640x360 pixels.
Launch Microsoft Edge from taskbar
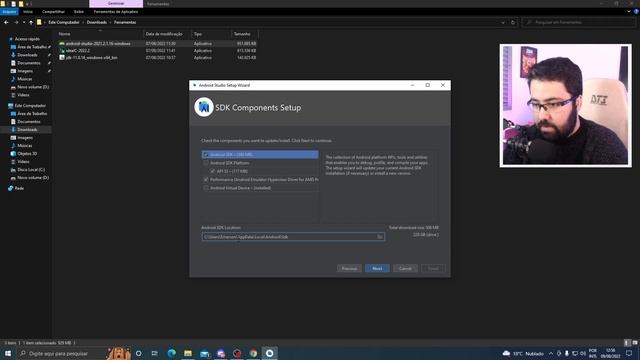[x=171, y=353]
